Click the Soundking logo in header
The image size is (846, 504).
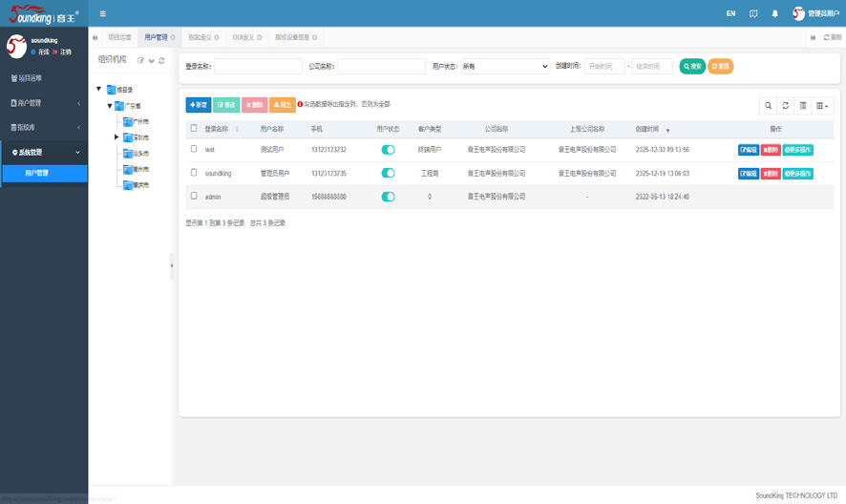click(44, 13)
